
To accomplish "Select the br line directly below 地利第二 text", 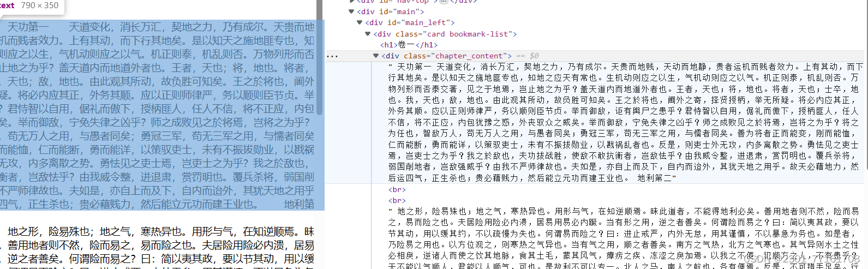I will pos(397,189).
